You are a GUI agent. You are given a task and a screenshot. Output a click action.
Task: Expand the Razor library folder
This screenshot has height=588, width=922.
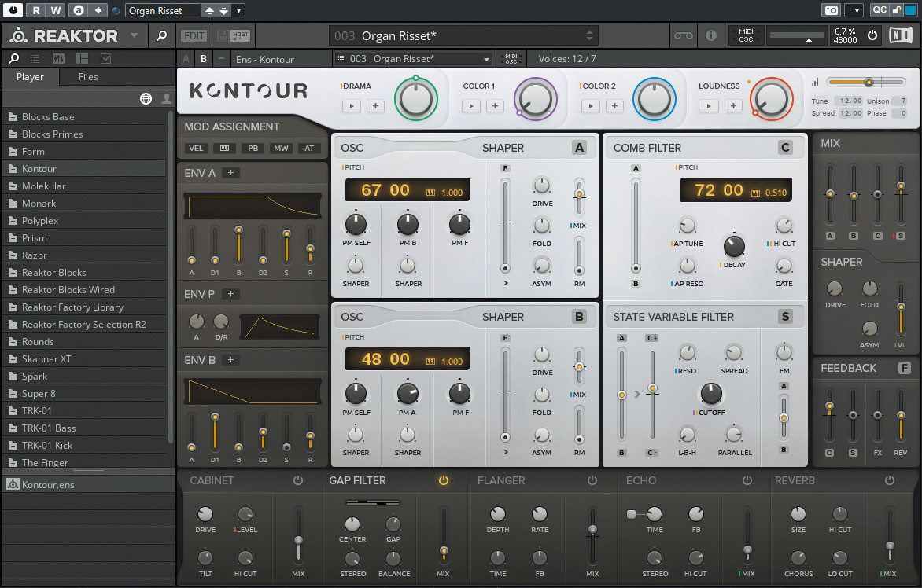click(13, 255)
